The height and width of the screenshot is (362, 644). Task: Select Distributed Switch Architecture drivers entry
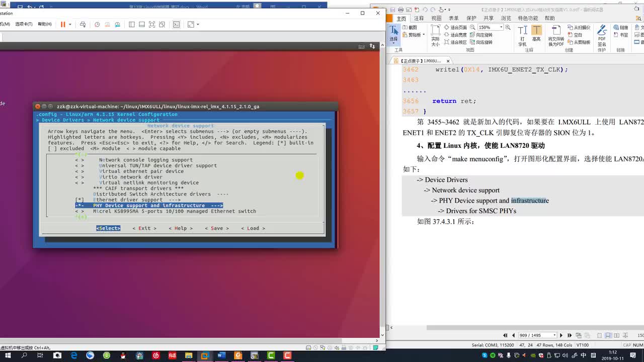point(161,194)
